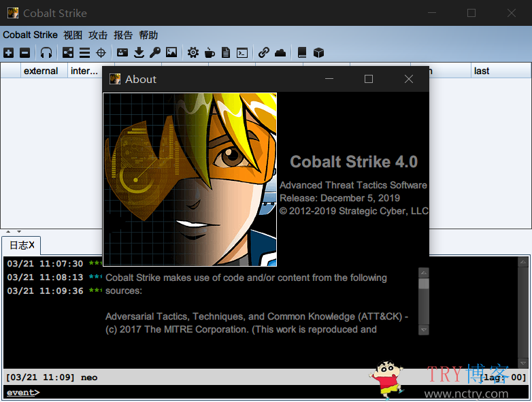Open listeners via headphones icon
Image resolution: width=532 pixels, height=402 pixels.
pyautogui.click(x=46, y=53)
